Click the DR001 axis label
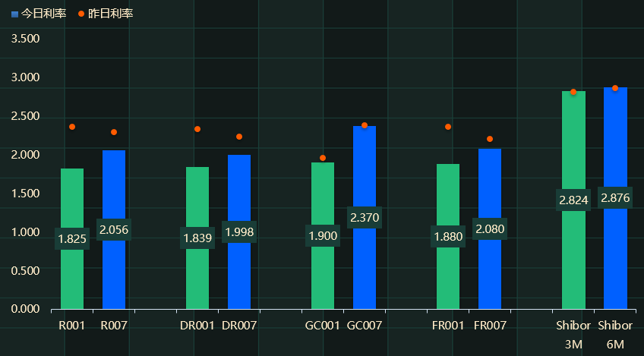 (x=197, y=325)
